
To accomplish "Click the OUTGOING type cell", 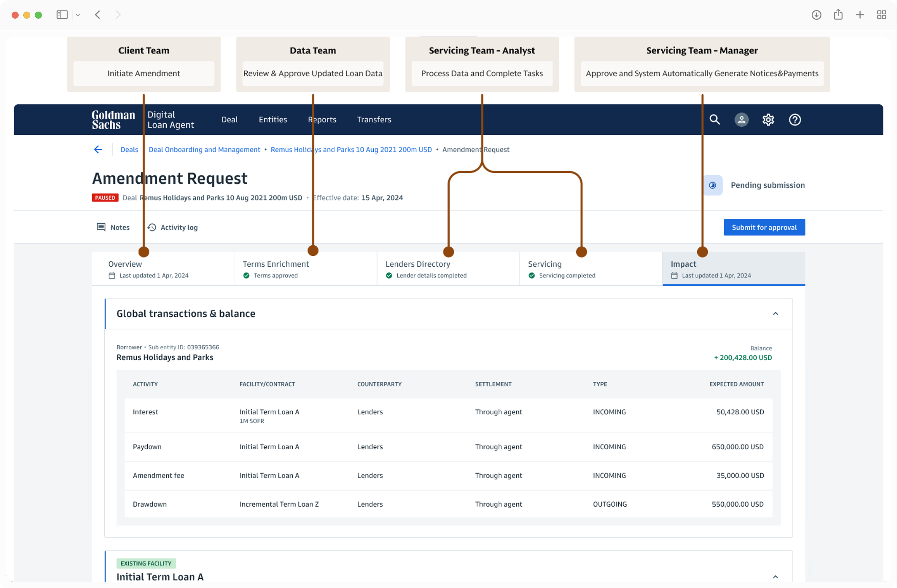I will pyautogui.click(x=610, y=504).
